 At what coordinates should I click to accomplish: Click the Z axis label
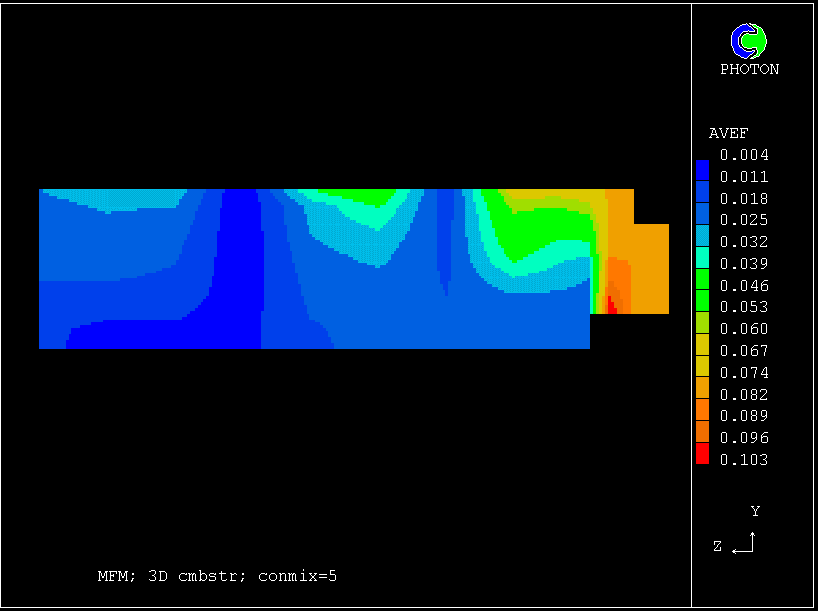point(718,546)
